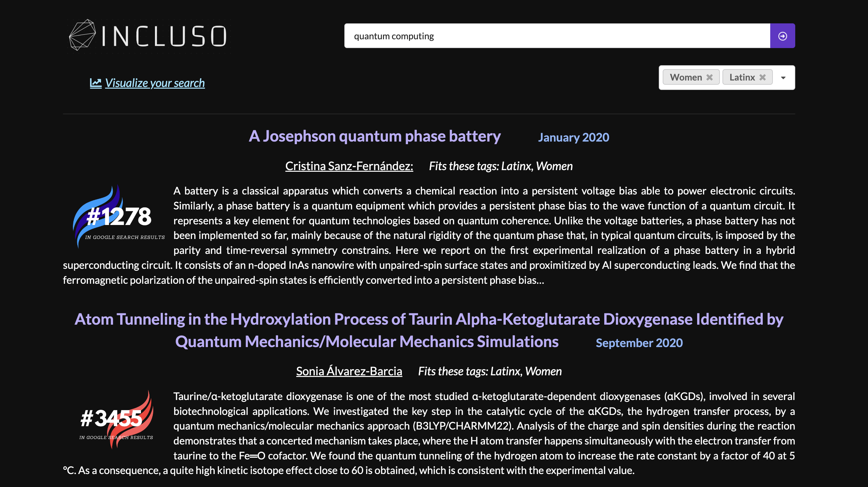Submit the search with the arrow button
This screenshot has width=868, height=487.
click(783, 36)
